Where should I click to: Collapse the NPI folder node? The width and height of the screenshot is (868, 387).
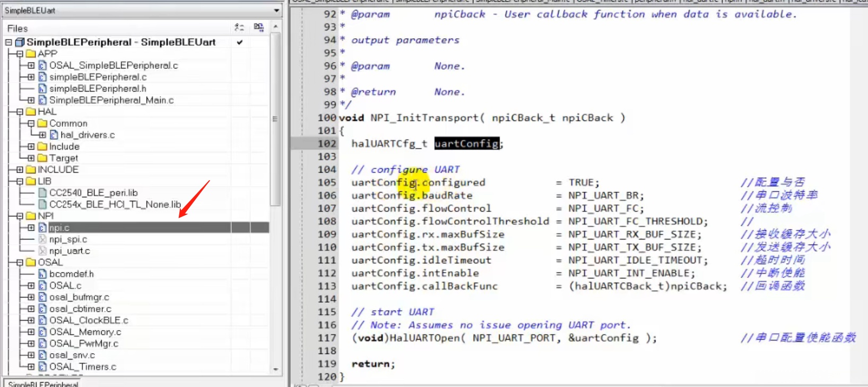(20, 216)
